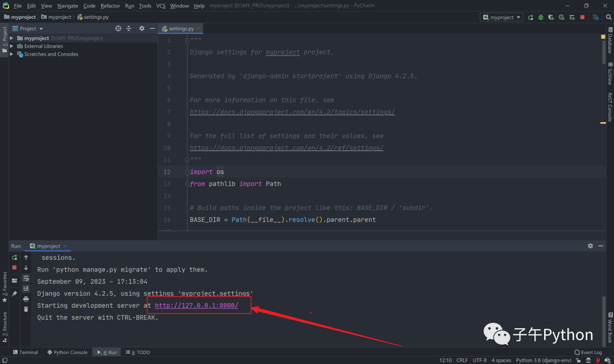This screenshot has height=364, width=614.
Task: Fold the import block at line 12
Action: click(187, 172)
